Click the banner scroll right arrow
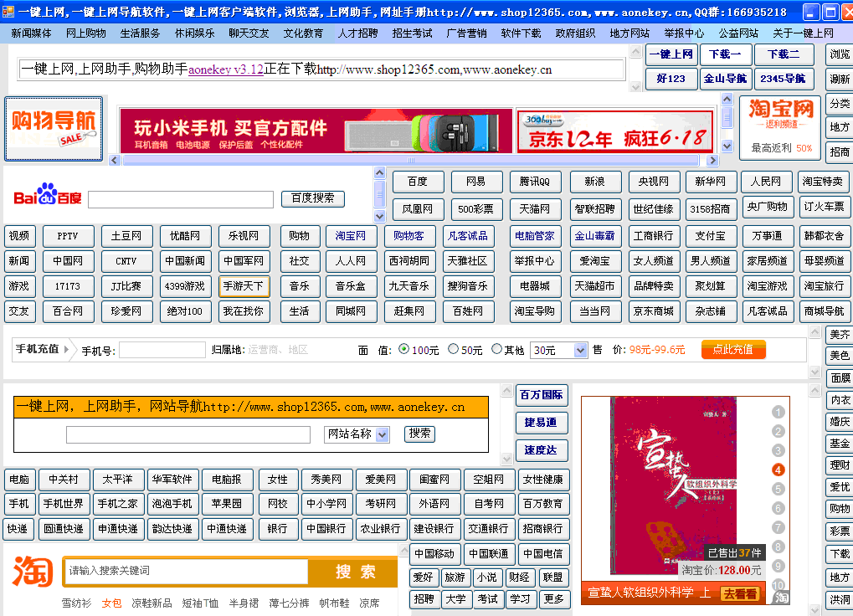Screen dimensions: 853x616 712,161
